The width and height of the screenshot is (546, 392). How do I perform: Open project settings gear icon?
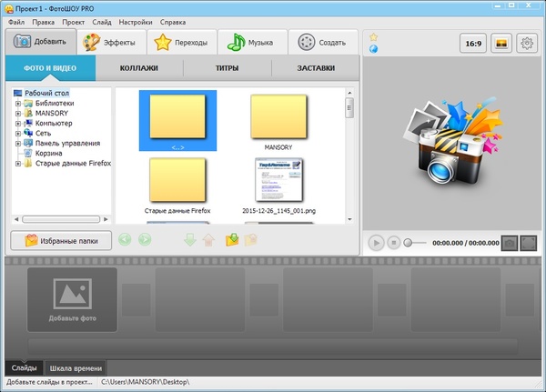pos(525,43)
